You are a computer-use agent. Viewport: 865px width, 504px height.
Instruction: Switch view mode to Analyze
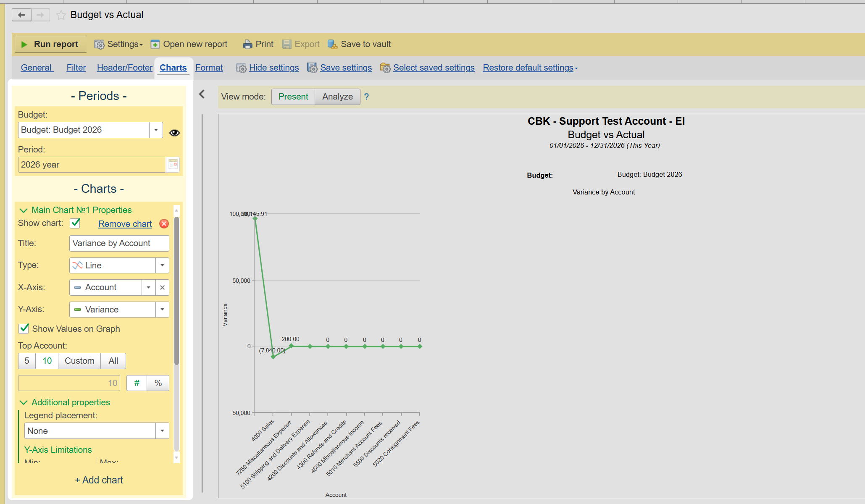(337, 97)
